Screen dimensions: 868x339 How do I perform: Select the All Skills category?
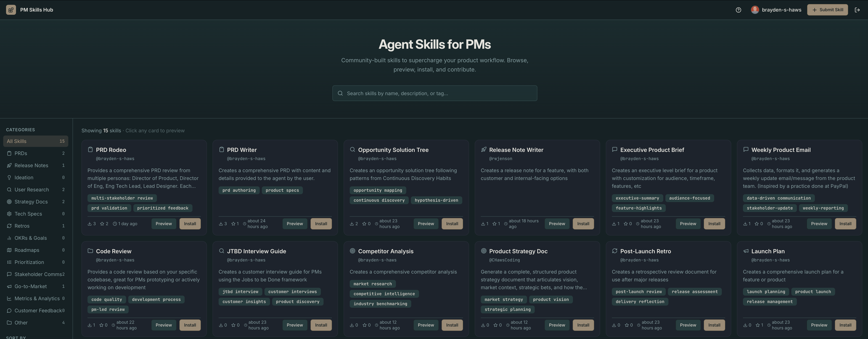(35, 141)
